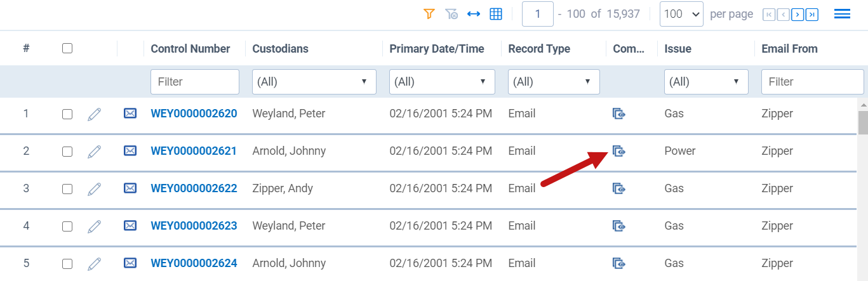This screenshot has height=281, width=868.
Task: Click Weyland, Peter in row 1
Action: coord(288,114)
